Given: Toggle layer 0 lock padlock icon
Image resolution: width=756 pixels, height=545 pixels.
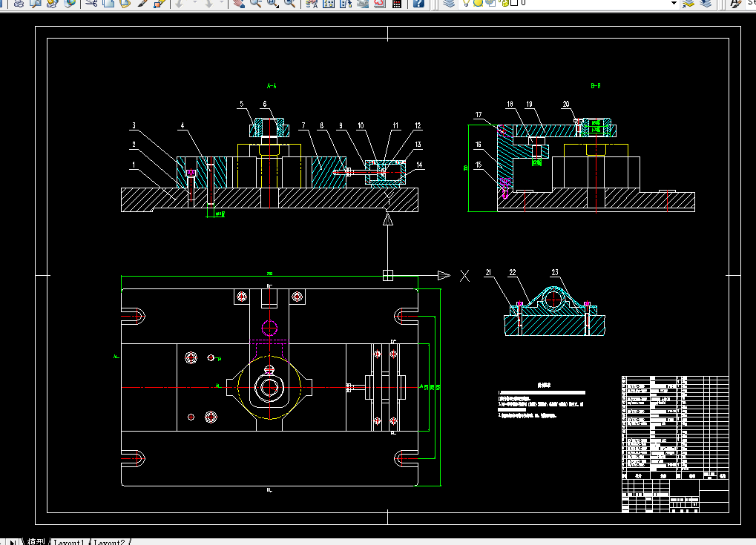Looking at the screenshot, I should (504, 3).
